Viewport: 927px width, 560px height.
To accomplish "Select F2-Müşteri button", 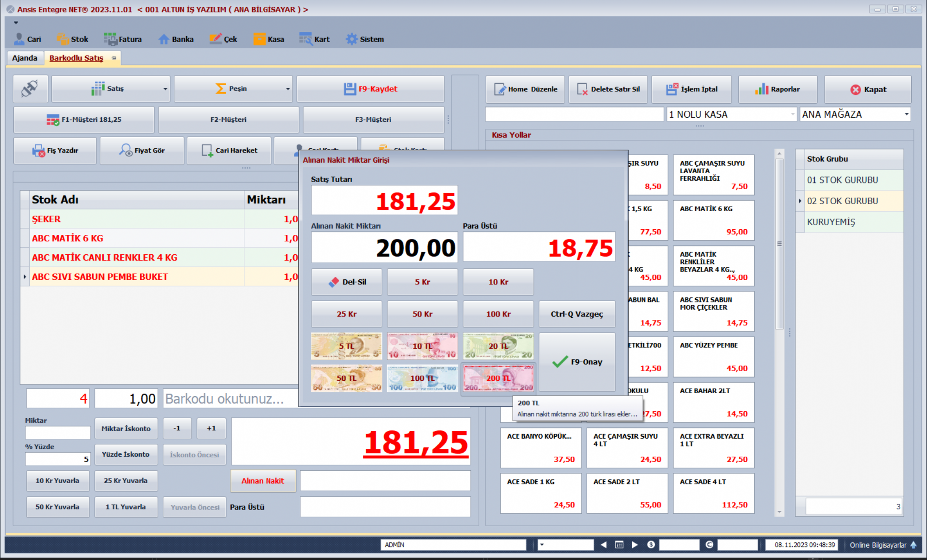I will (x=229, y=120).
